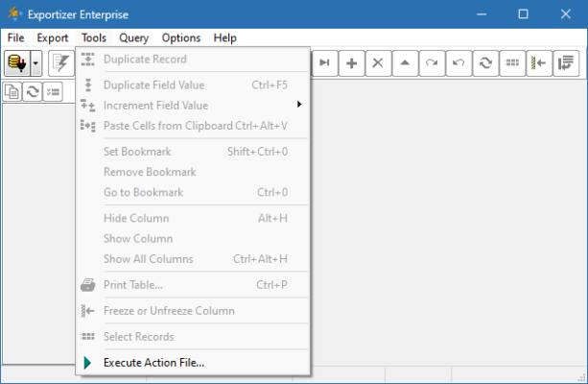588x384 pixels.
Task: Close the Exportizer Enterprise window
Action: click(566, 14)
